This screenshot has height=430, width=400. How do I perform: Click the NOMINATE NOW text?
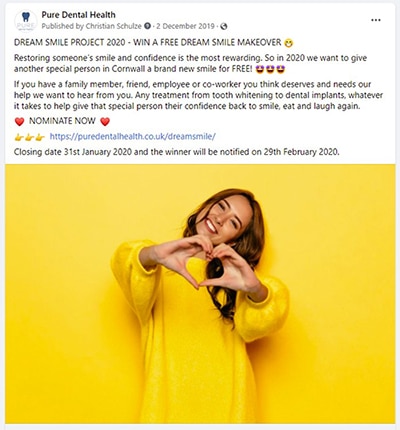(x=62, y=121)
